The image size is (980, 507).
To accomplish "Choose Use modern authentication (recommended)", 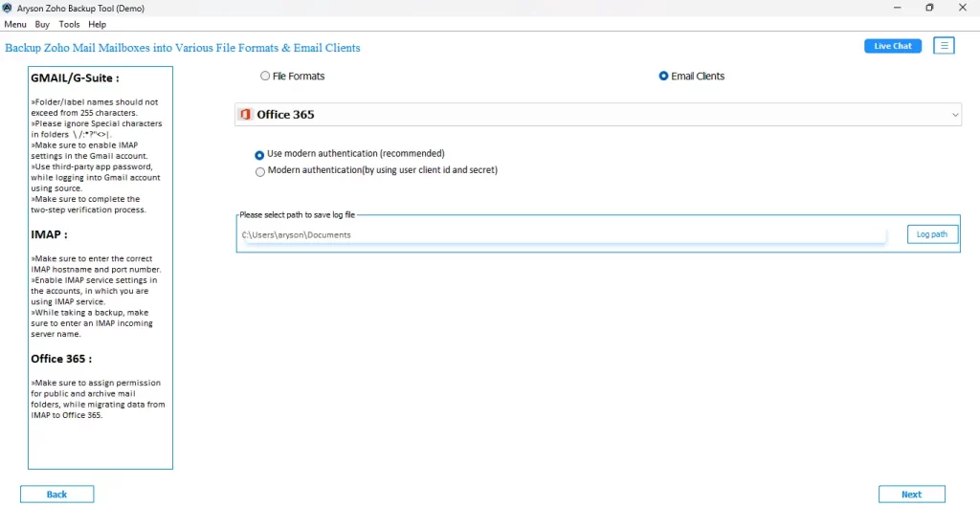I will click(259, 156).
